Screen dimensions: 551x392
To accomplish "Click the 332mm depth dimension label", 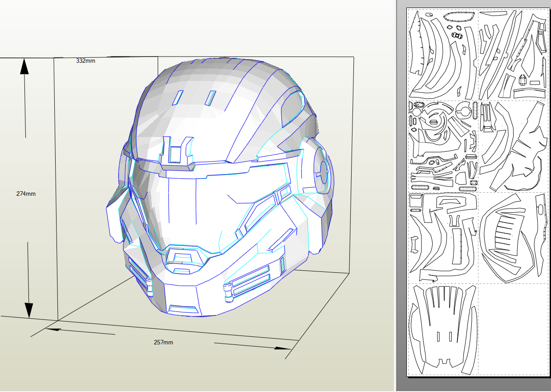I will click(85, 61).
